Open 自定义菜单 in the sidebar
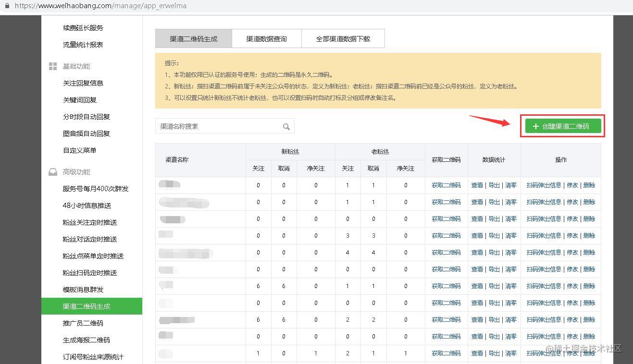Viewport: 633px width, 364px height. (x=80, y=150)
